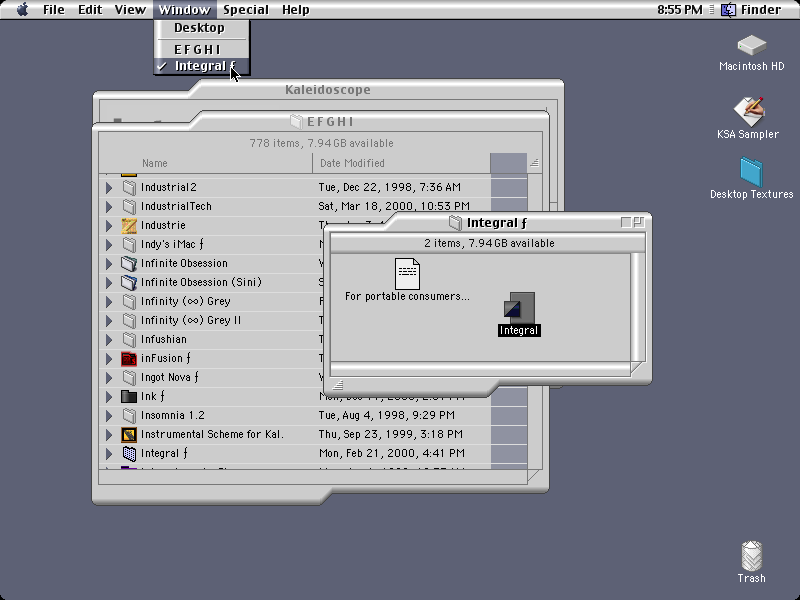Select the red inFusion ƒ folder icon

(129, 359)
